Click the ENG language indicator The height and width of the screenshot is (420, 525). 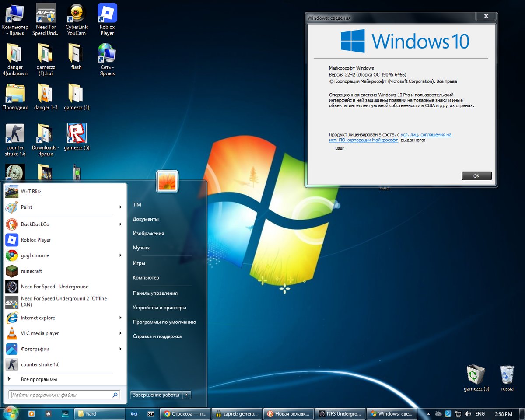pyautogui.click(x=480, y=414)
